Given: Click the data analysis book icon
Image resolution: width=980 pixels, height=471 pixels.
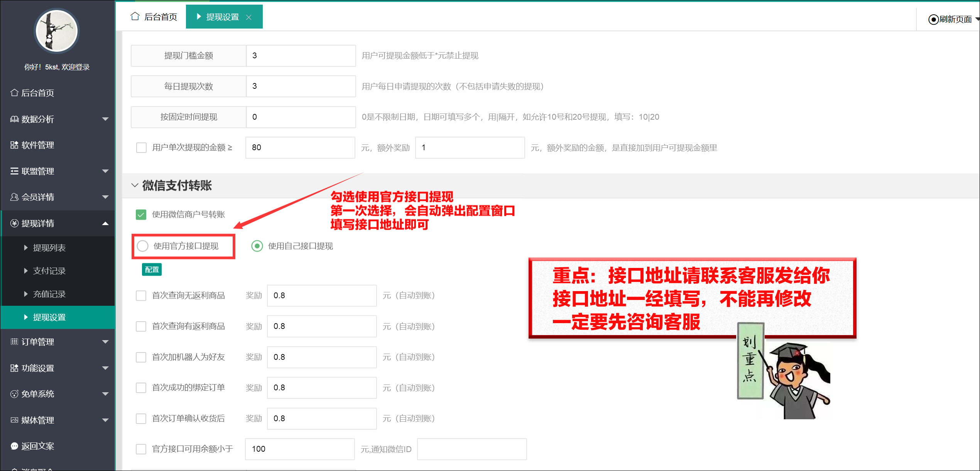Looking at the screenshot, I should (14, 119).
